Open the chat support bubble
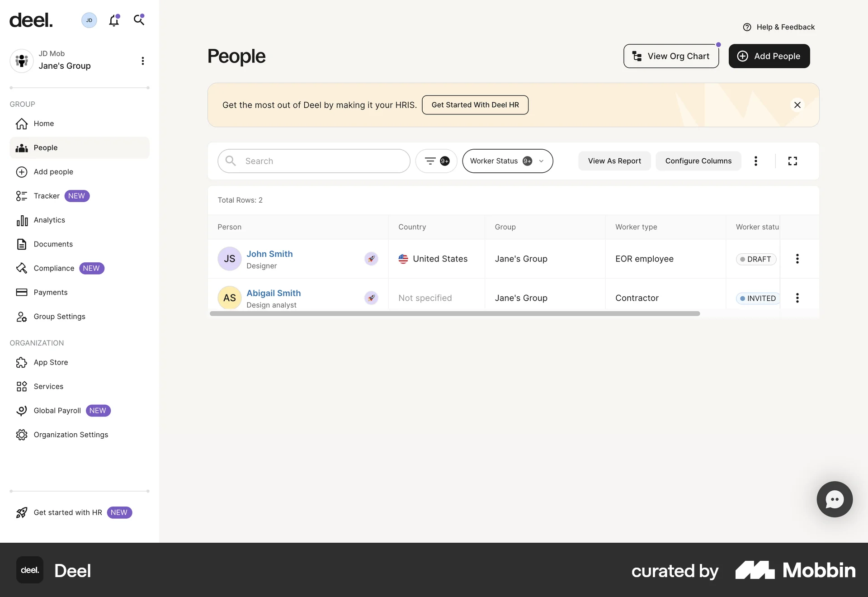Screen dimensions: 868x597 point(834,499)
